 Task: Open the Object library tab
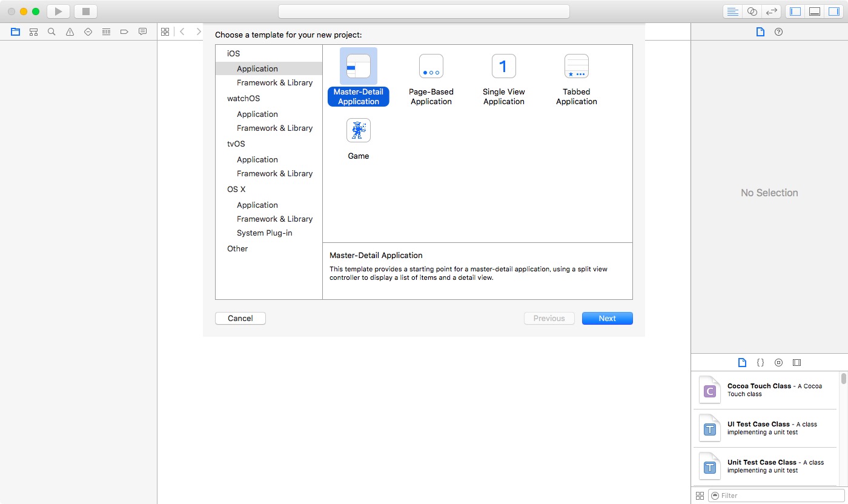click(778, 363)
